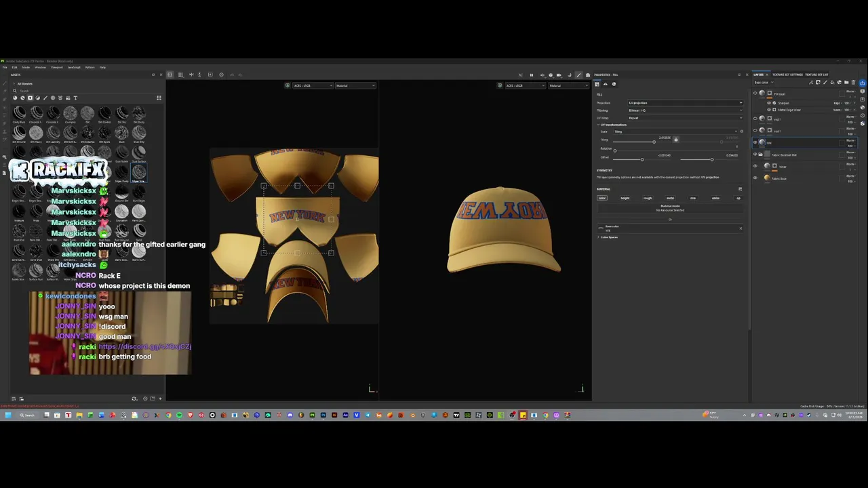Toggle Metal Edge Wear visibility eye
The height and width of the screenshot is (488, 868).
click(769, 110)
